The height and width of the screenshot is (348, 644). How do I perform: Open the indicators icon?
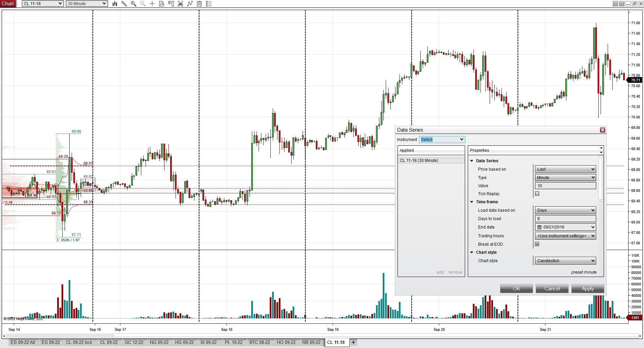click(190, 4)
